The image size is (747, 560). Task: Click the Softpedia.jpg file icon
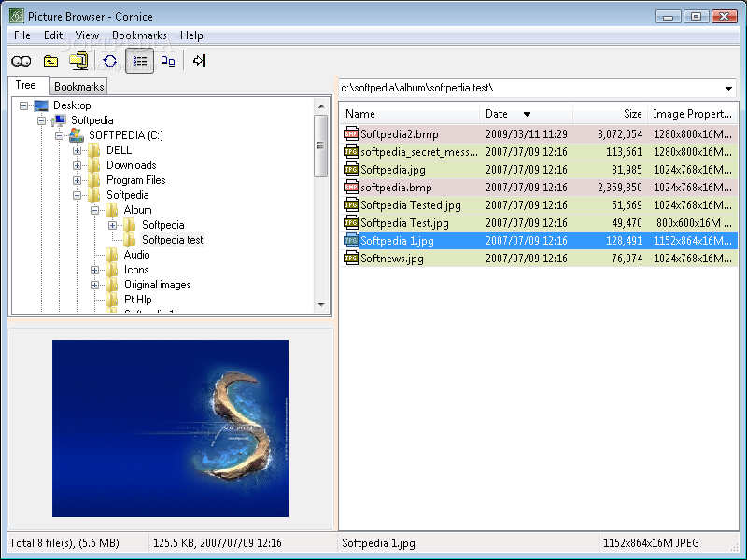click(351, 170)
